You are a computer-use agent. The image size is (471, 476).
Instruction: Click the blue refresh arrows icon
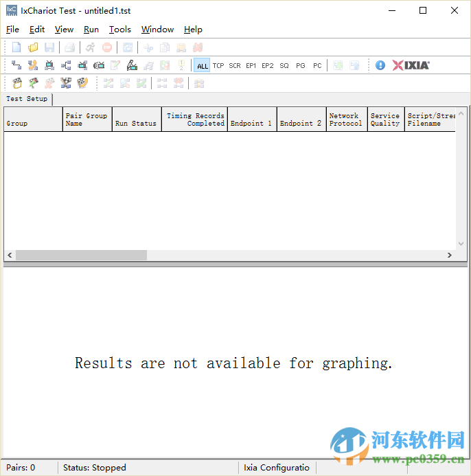[128, 47]
